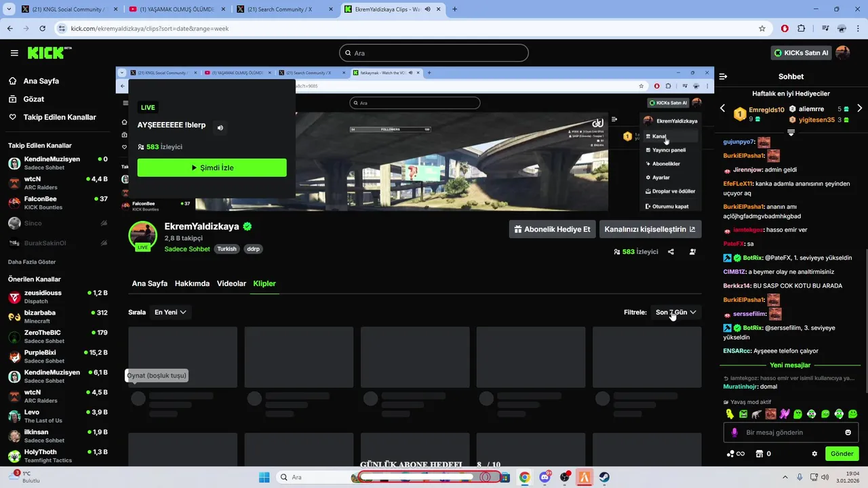Show previous weekly top gifters
Screen dimensions: 868x488
(x=722, y=108)
